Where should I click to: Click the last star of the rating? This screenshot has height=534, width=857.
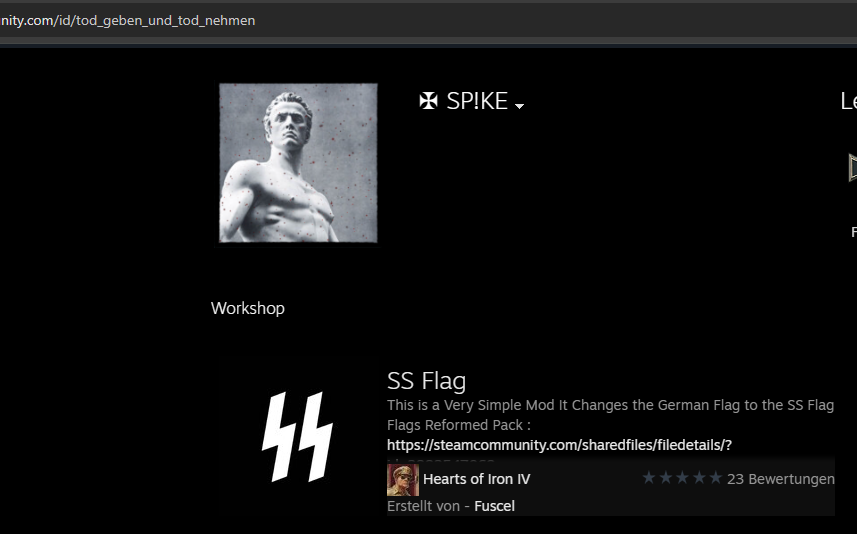(715, 479)
